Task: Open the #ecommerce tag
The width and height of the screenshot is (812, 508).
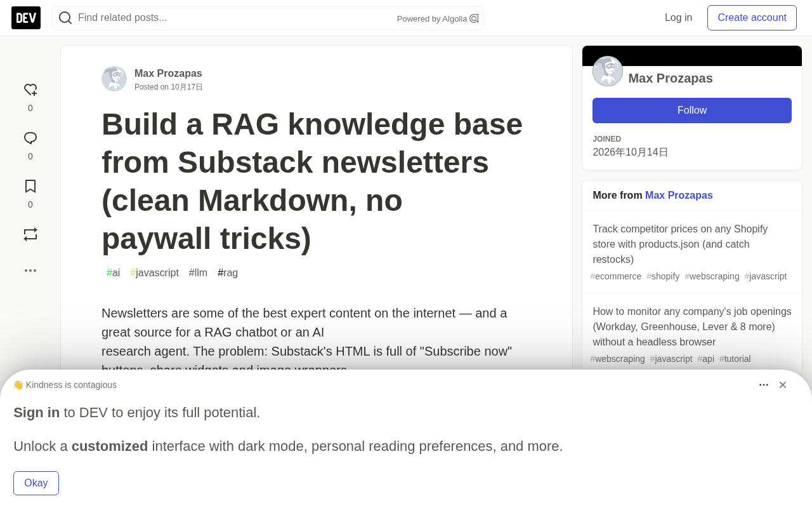Action: click(616, 276)
